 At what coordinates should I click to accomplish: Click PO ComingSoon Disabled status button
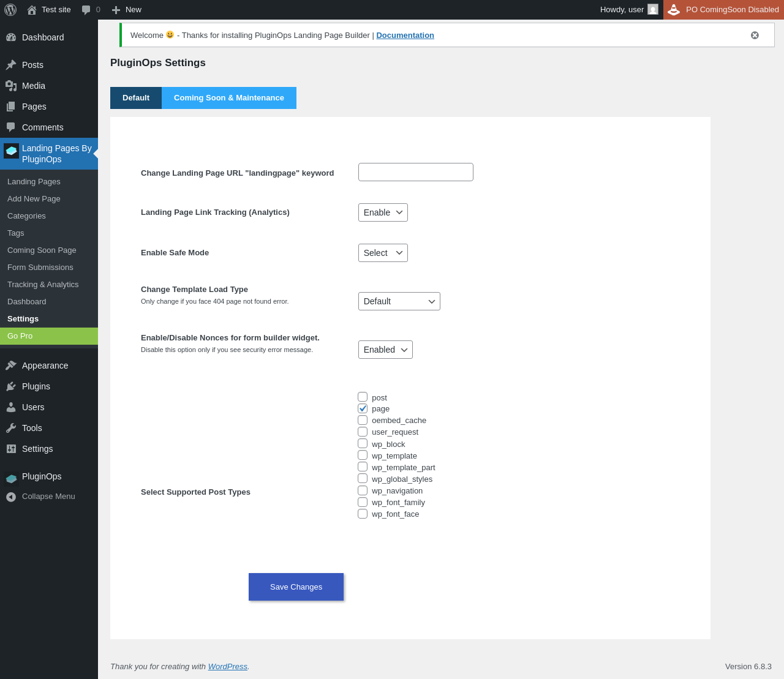tap(723, 10)
